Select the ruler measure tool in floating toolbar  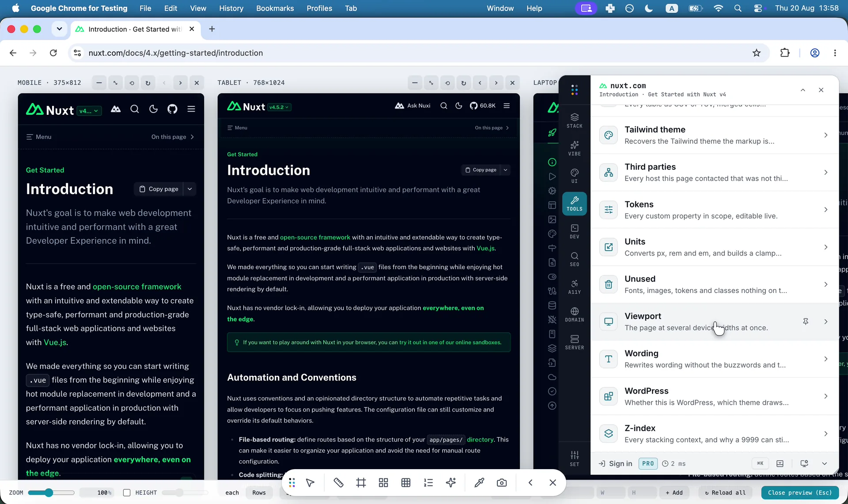338,483
